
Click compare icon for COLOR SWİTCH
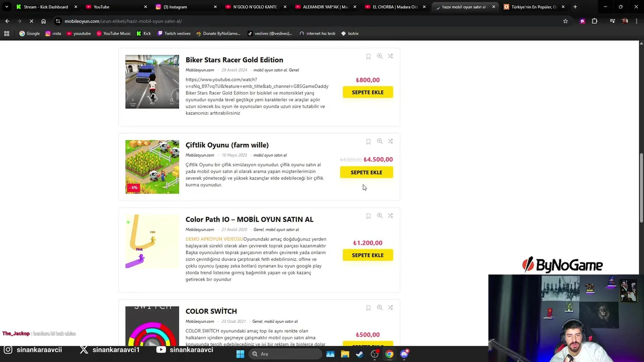point(390,308)
